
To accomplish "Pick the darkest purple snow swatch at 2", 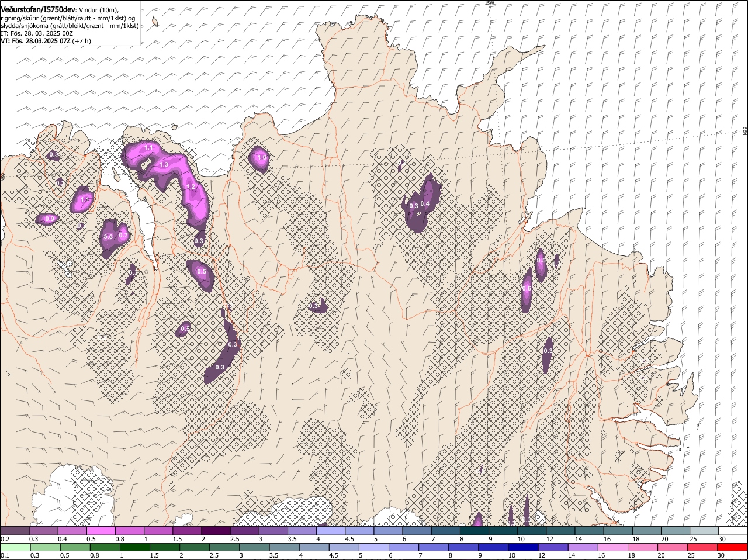I will pyautogui.click(x=216, y=531).
